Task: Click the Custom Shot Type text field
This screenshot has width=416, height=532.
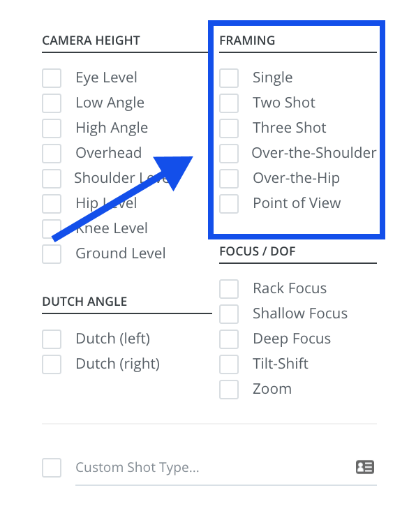Action: point(214,468)
